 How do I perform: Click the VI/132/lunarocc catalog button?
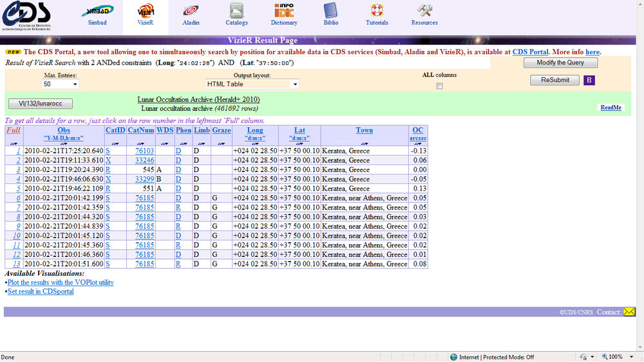pos(41,104)
